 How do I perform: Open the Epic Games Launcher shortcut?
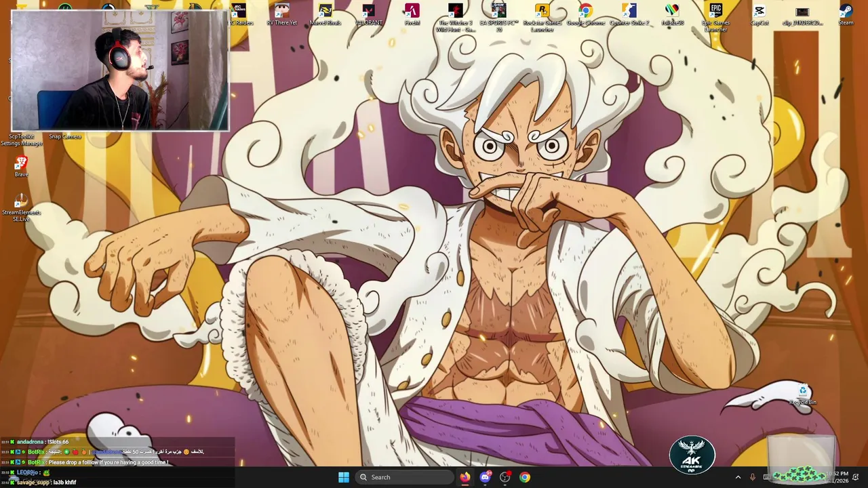[x=715, y=18]
